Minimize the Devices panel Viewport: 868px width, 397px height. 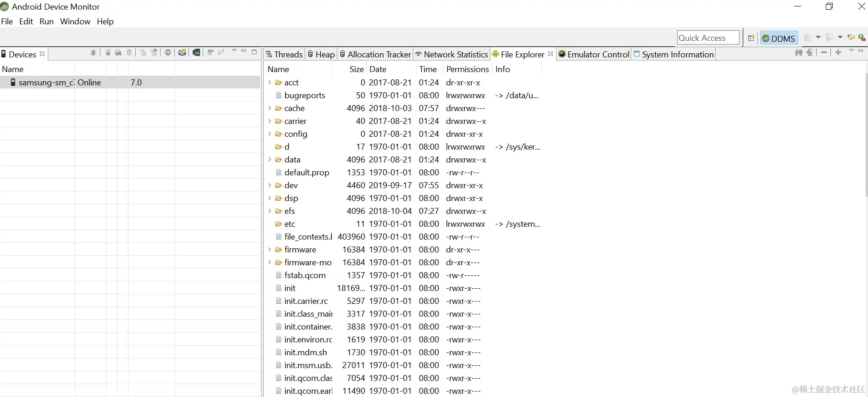coord(244,51)
